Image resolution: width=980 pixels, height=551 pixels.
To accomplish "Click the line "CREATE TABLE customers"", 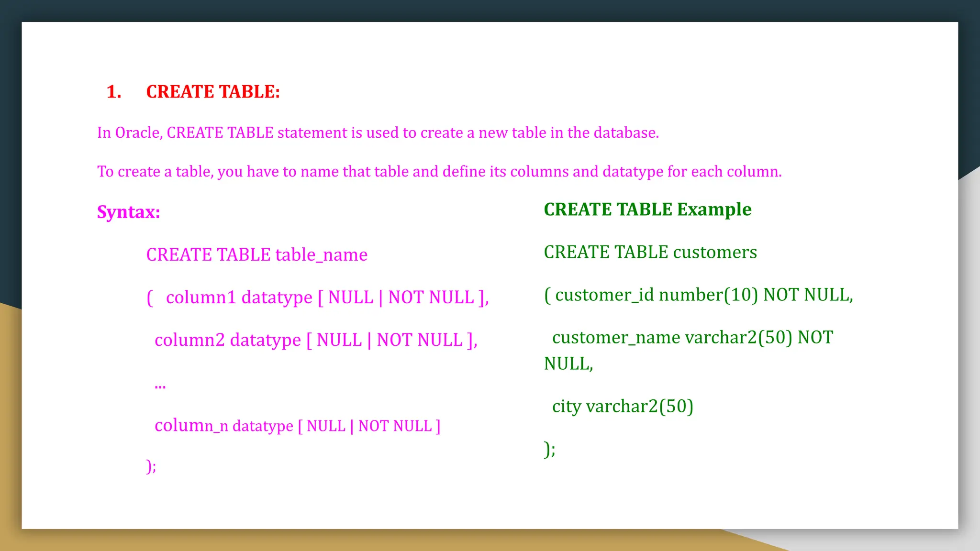I will click(650, 252).
